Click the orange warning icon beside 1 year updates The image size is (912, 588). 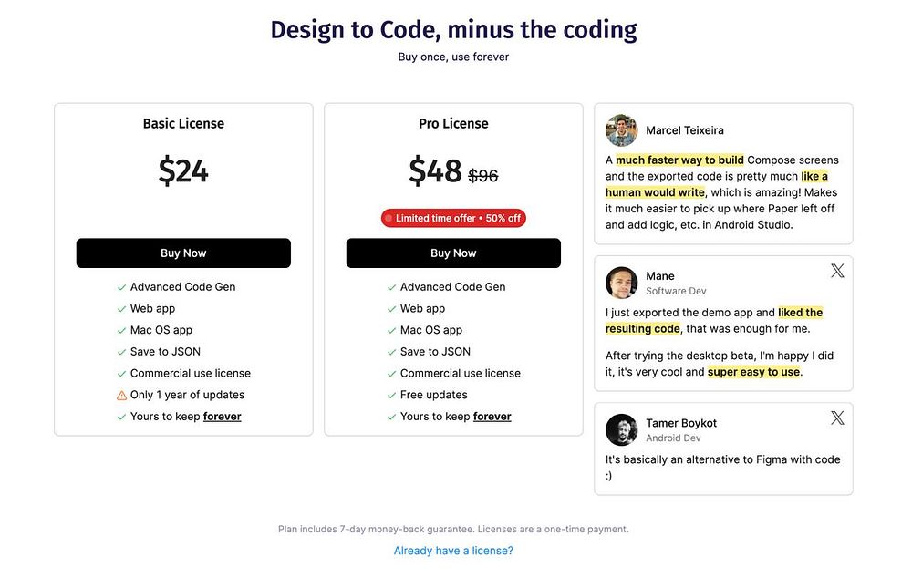[121, 396]
